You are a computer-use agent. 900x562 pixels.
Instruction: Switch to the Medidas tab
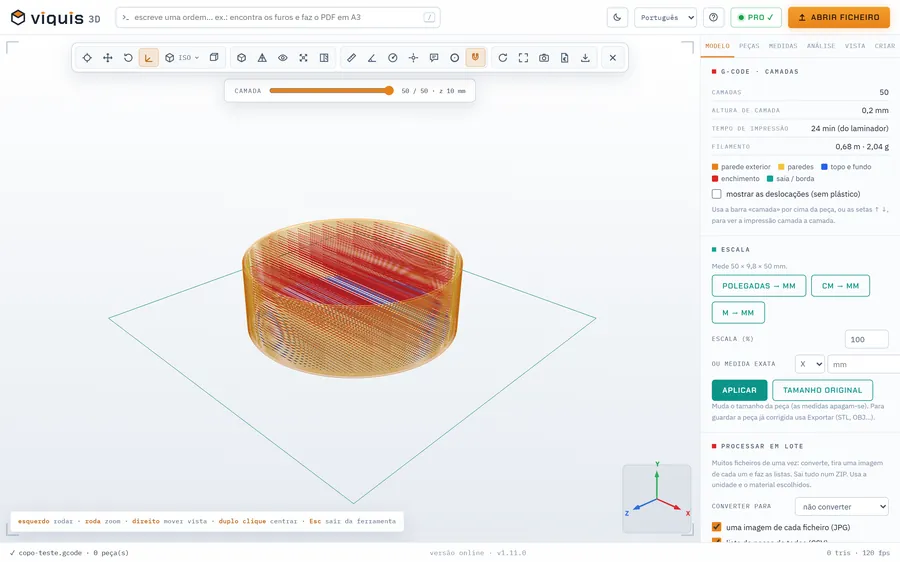(x=783, y=46)
